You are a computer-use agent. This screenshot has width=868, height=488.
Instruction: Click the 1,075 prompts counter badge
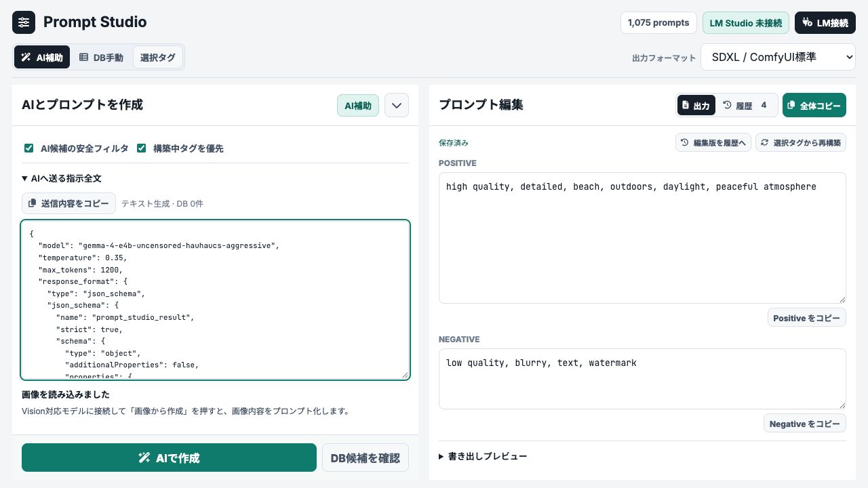658,22
